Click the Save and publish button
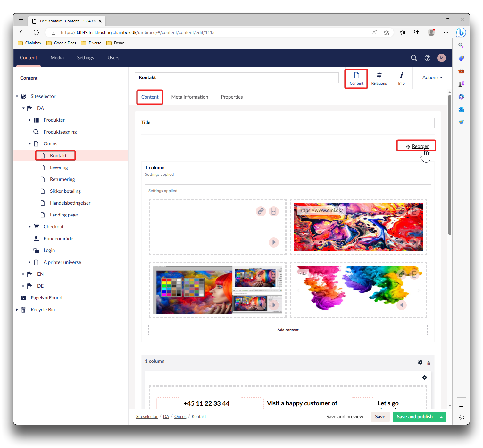The image size is (483, 448). pos(414,417)
